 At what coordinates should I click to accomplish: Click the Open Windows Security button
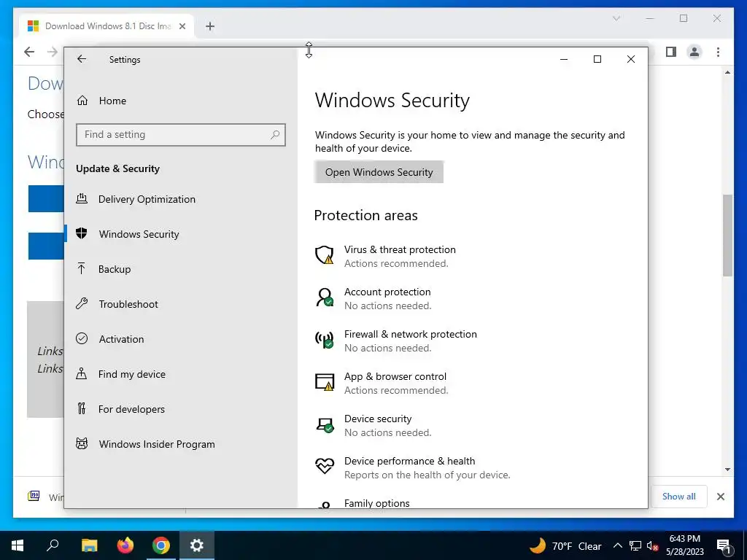(379, 172)
